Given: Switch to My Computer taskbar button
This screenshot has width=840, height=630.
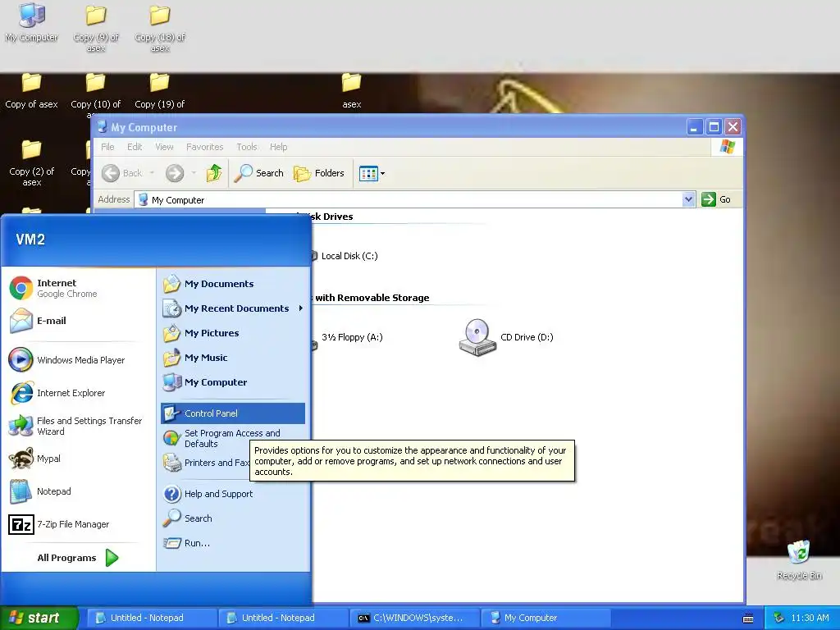Looking at the screenshot, I should click(x=546, y=618).
